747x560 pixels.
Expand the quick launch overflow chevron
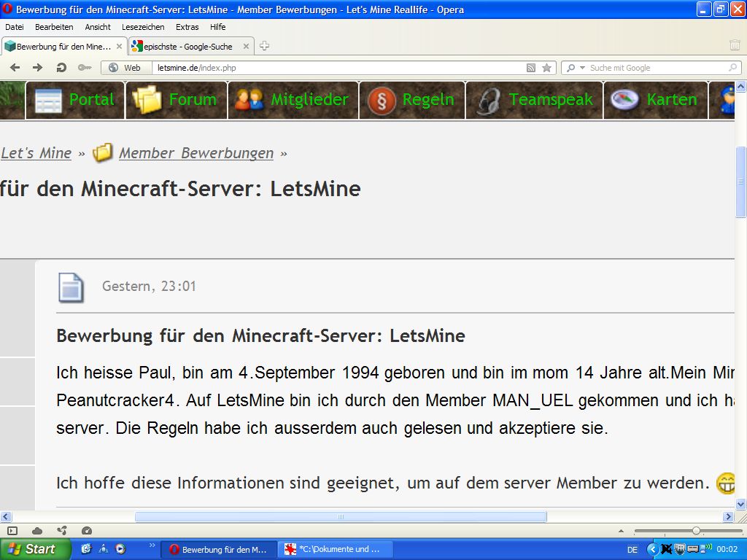click(x=152, y=545)
